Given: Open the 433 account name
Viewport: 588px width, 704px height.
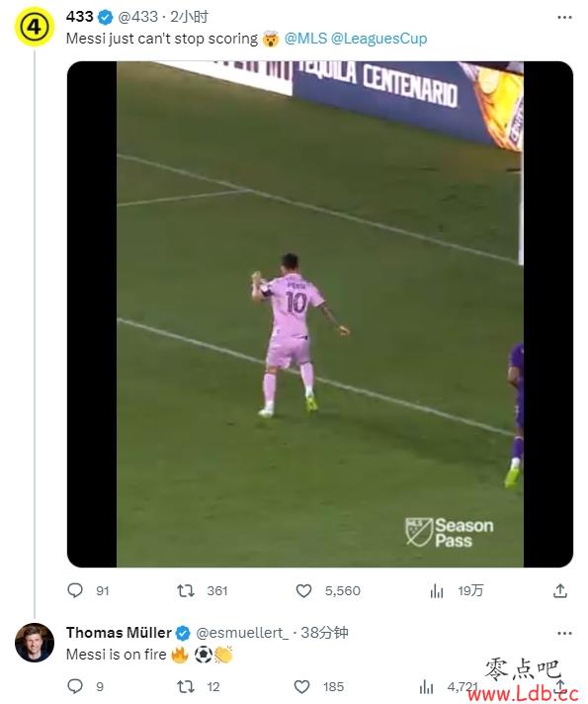Looking at the screenshot, I should coord(79,17).
